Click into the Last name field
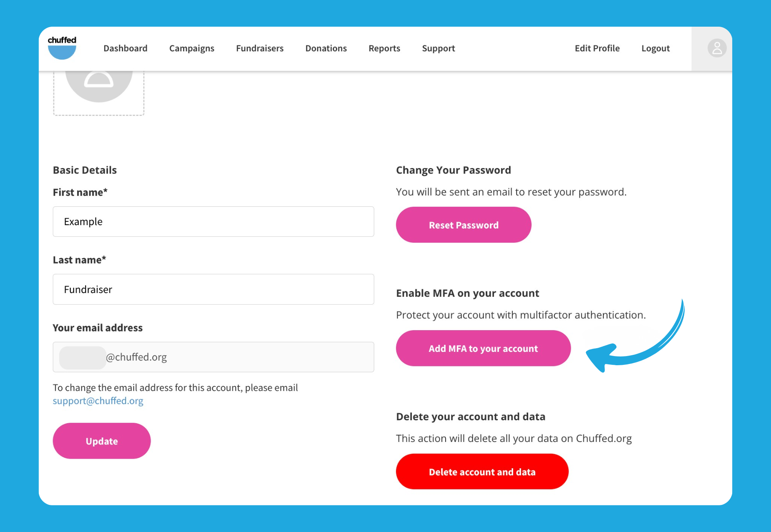 213,289
